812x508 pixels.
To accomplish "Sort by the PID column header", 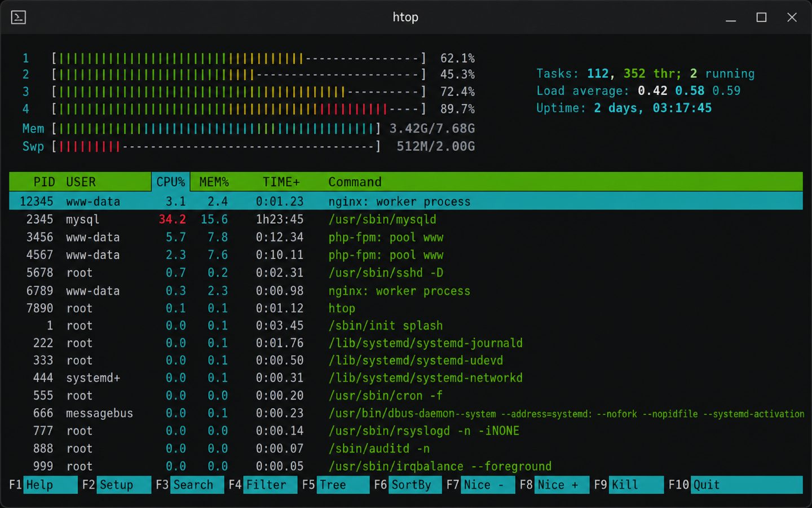I will pyautogui.click(x=44, y=182).
